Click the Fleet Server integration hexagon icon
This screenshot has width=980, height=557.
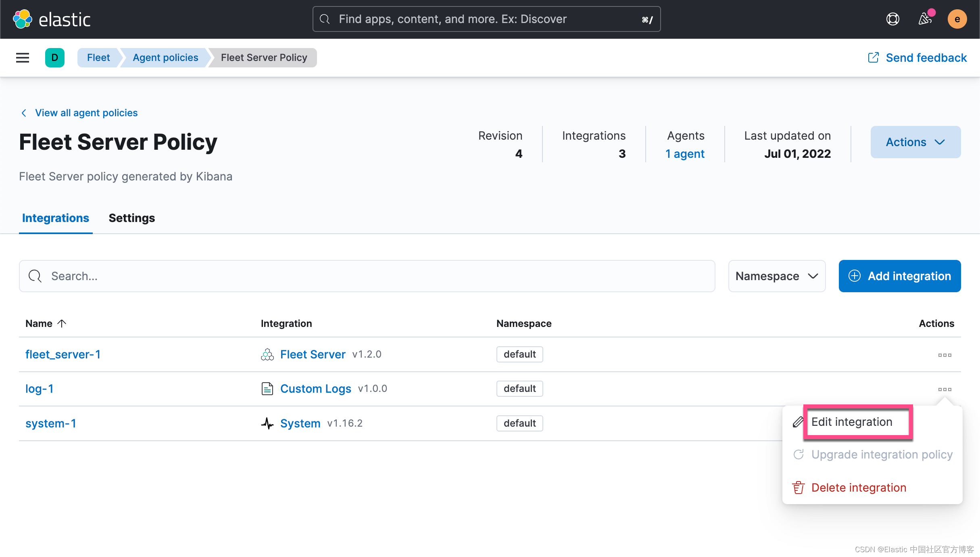267,354
